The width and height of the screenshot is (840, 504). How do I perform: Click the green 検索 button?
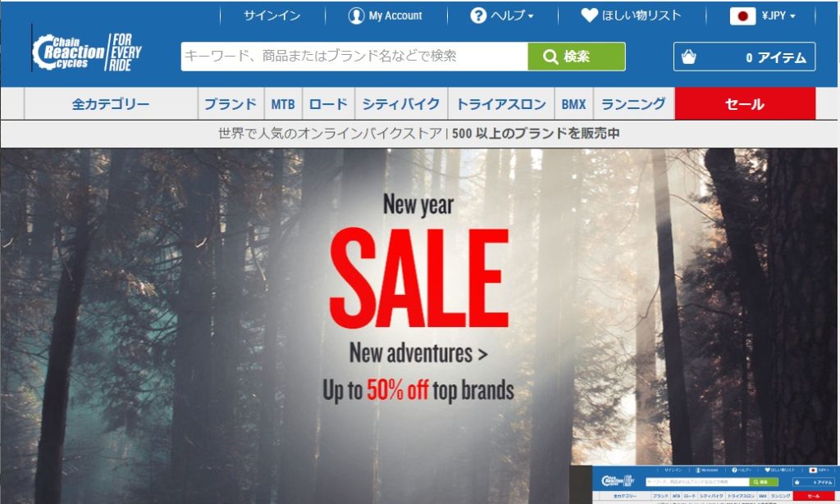(577, 57)
